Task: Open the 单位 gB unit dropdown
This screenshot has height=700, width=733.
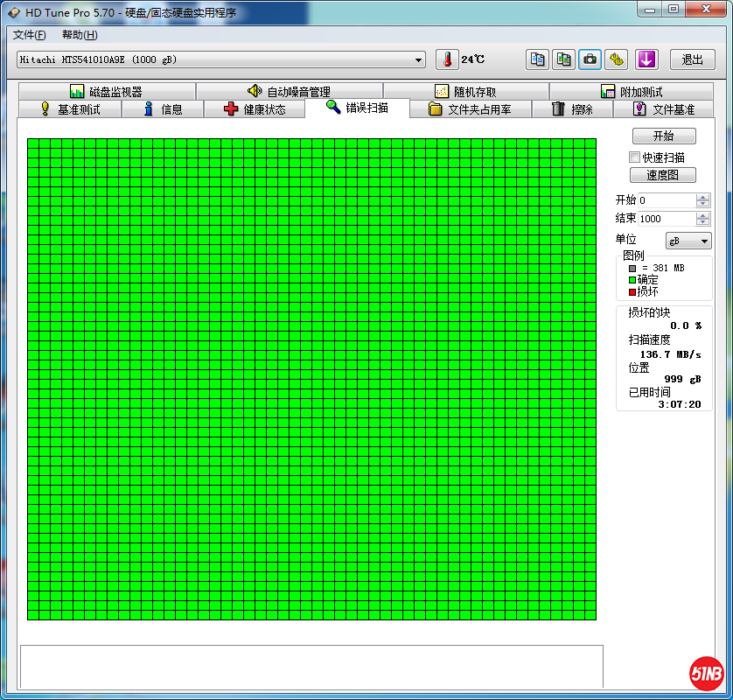Action: 688,241
